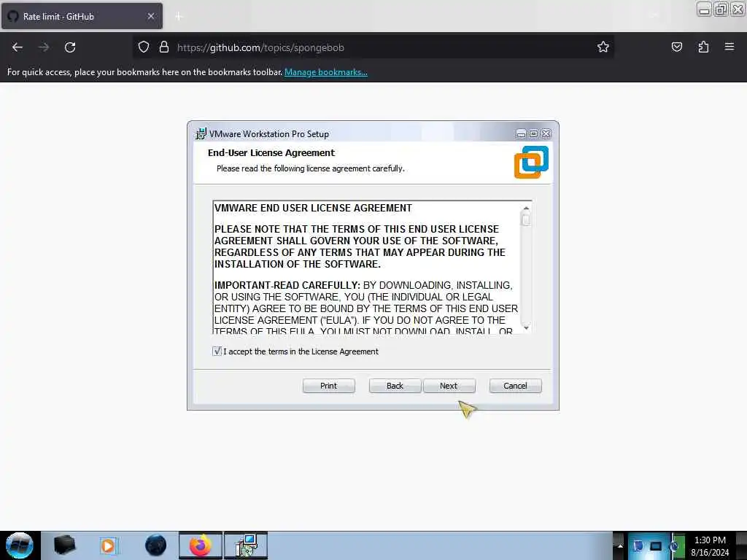Restore down the Firefox browser window
Image resolution: width=747 pixels, height=560 pixels.
point(721,9)
